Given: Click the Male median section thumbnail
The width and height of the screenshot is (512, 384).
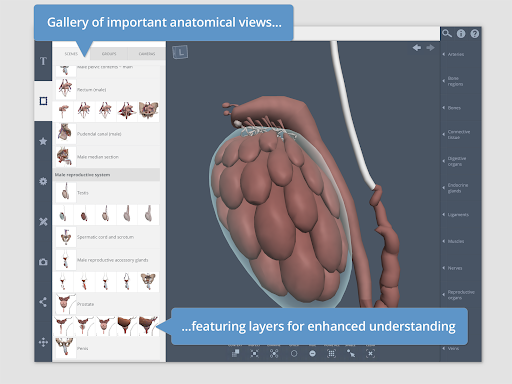Looking at the screenshot, I should point(65,157).
